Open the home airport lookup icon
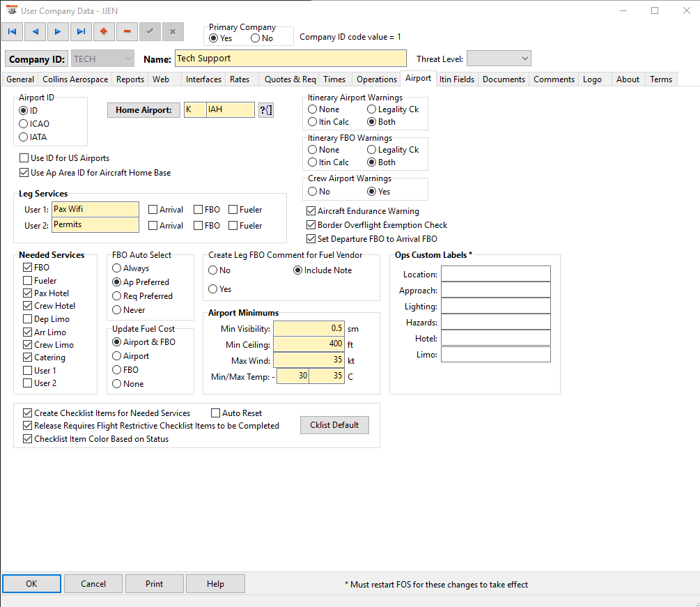The height and width of the screenshot is (607, 700). click(x=266, y=110)
